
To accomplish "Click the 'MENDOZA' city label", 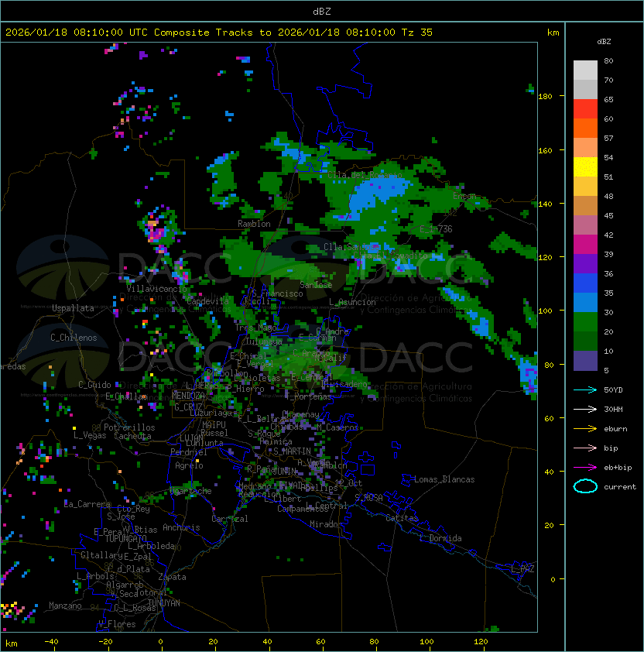I will (x=188, y=395).
